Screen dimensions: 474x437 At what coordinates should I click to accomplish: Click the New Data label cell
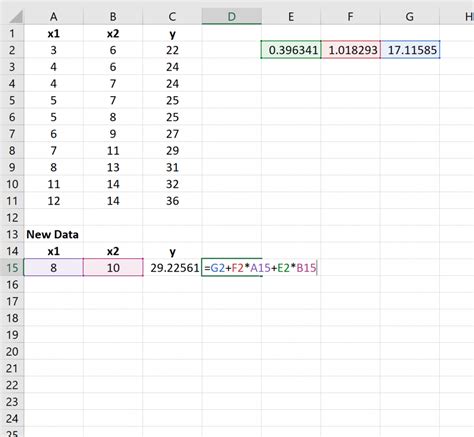(54, 234)
